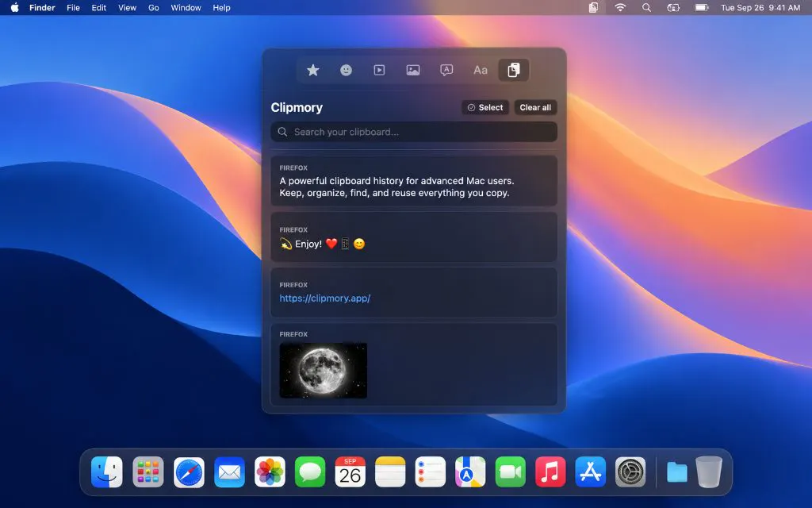Switch to the Emoji smiley tab

coord(346,70)
